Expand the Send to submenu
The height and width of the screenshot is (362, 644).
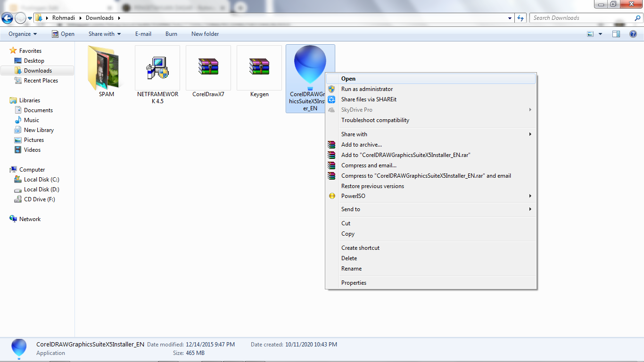pos(431,209)
